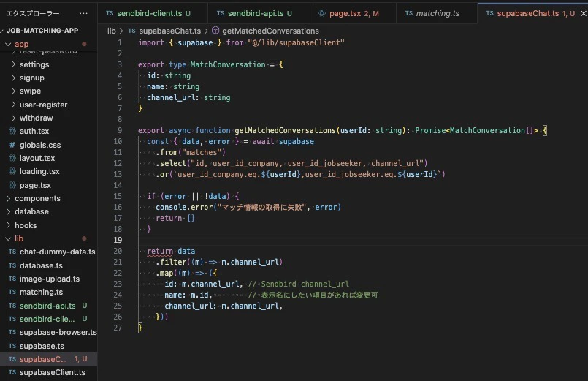Open supabase-browser.ts file
The height and width of the screenshot is (381, 588).
click(58, 332)
